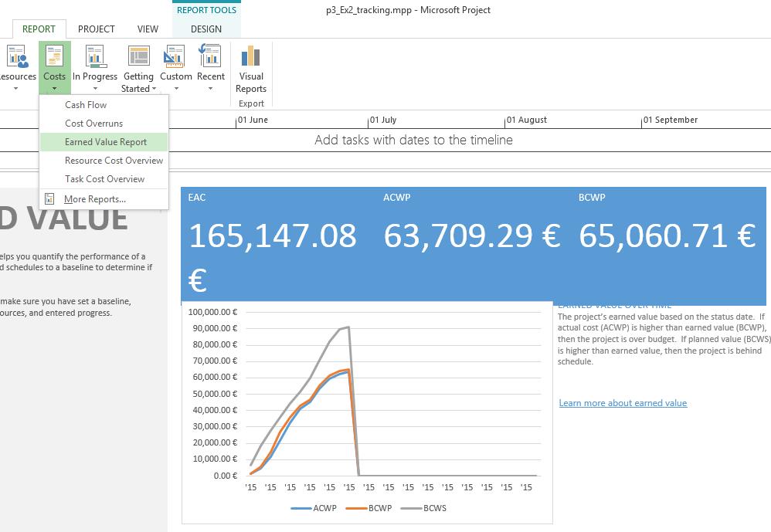Expand the Getting Started dropdown arrow
The height and width of the screenshot is (532, 771).
pos(155,89)
